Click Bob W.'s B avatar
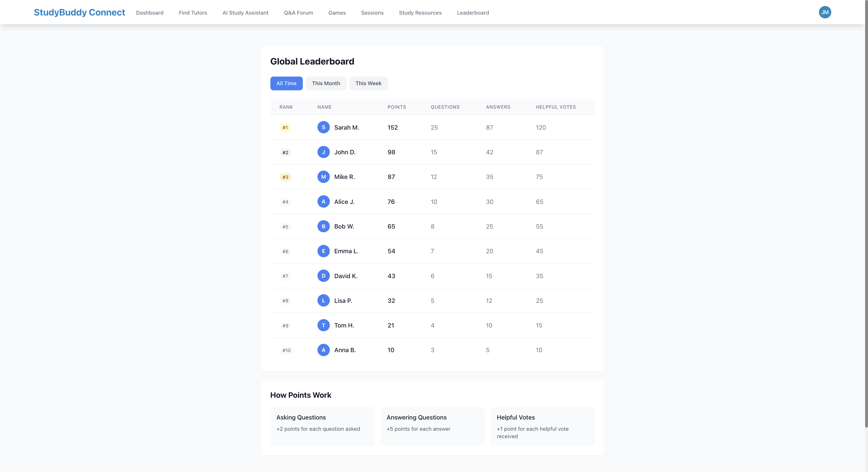 point(323,226)
